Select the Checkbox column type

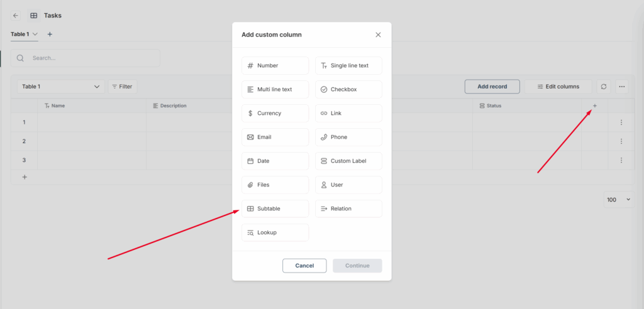(348, 89)
